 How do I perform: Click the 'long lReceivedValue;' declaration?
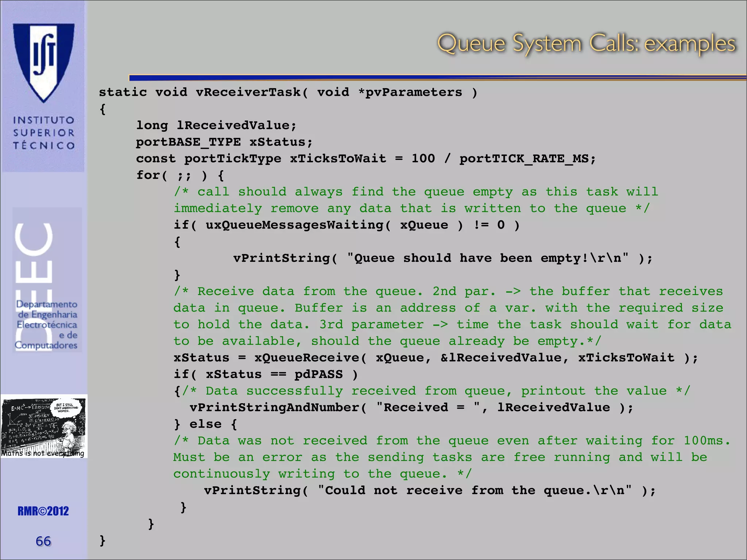pos(217,125)
